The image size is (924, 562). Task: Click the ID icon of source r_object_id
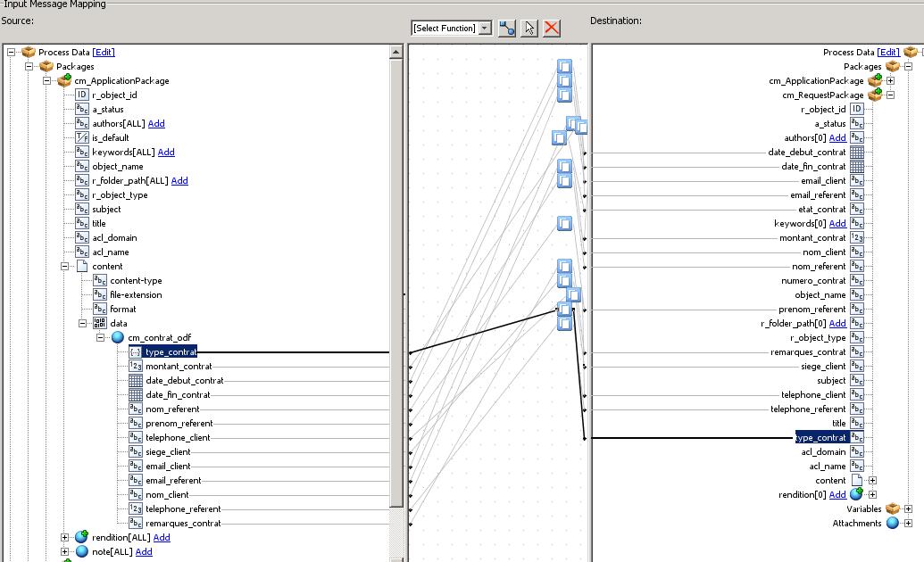click(82, 95)
